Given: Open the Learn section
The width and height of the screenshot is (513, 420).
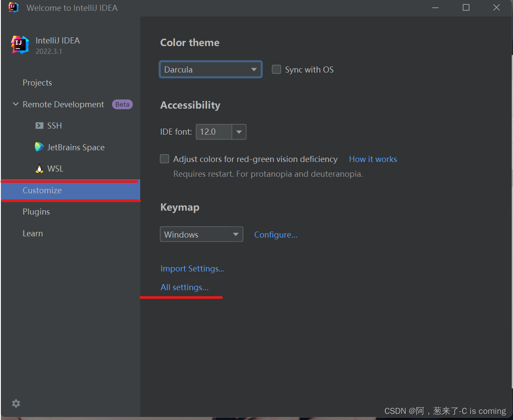Looking at the screenshot, I should point(33,233).
